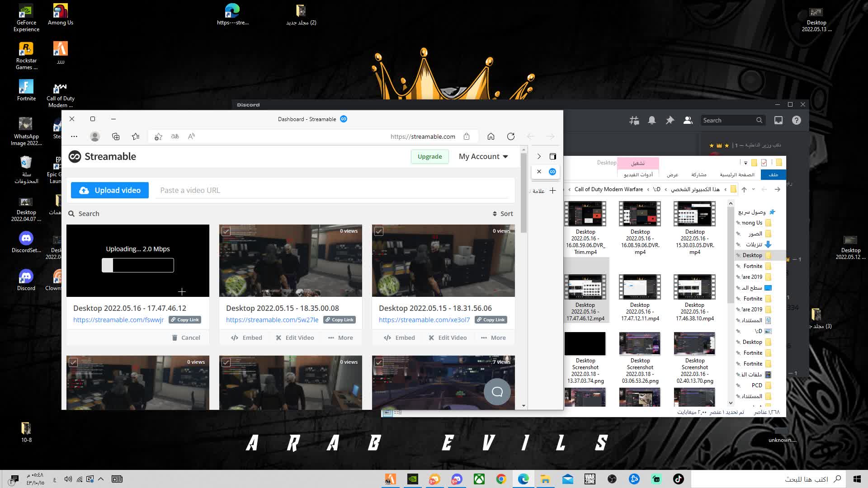
Task: Uncheck the Desktop 2022.05.15 - 18.35.00.08 video
Action: coord(226,231)
